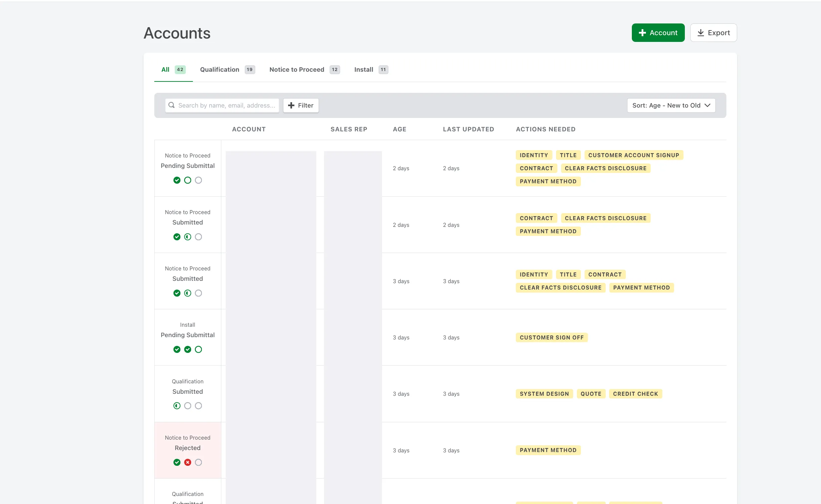Click the download icon on Export button
The height and width of the screenshot is (504, 821).
(x=701, y=33)
